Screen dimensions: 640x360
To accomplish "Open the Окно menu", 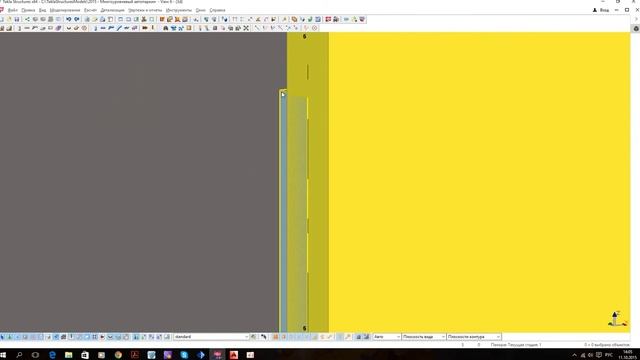I will pyautogui.click(x=200, y=10).
